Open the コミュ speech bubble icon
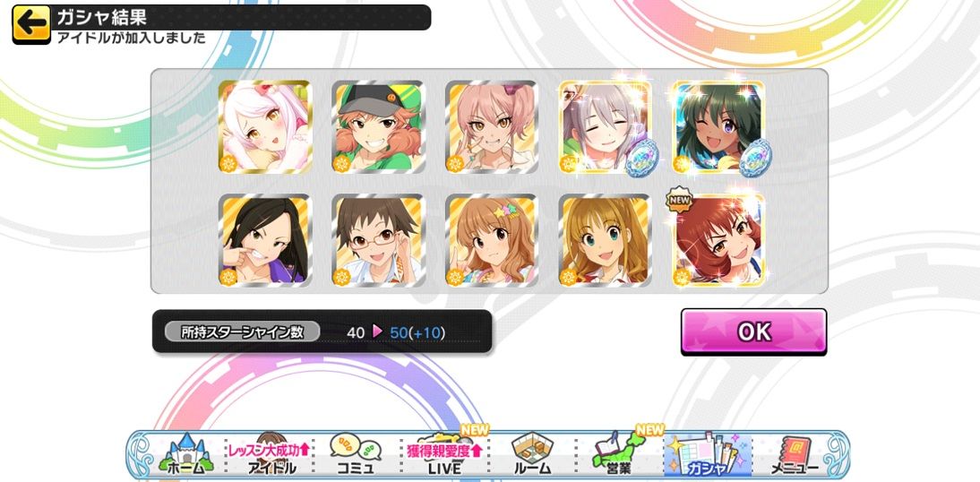 [x=355, y=454]
